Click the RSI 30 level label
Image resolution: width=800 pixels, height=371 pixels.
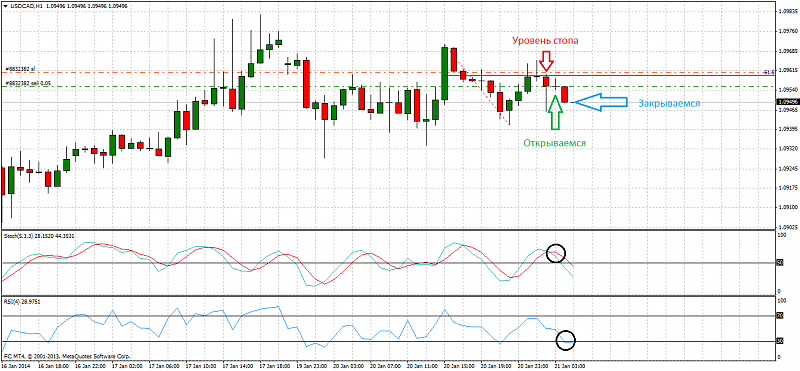pyautogui.click(x=780, y=340)
